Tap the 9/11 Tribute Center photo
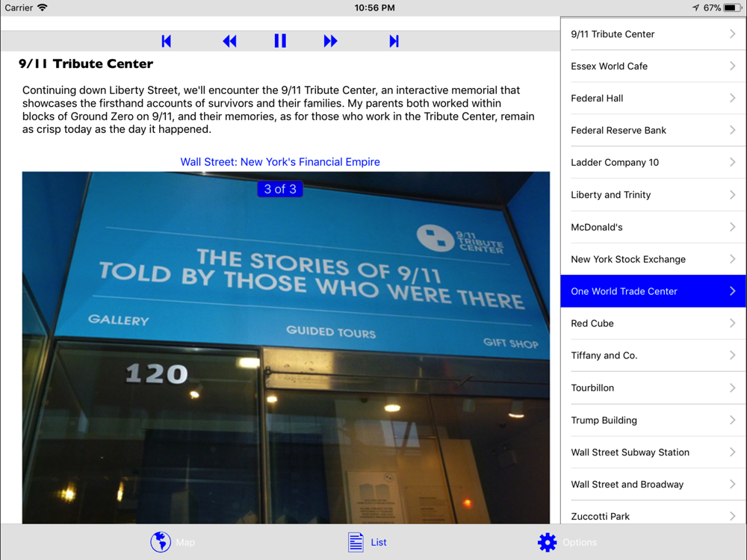747x560 pixels. 286,348
